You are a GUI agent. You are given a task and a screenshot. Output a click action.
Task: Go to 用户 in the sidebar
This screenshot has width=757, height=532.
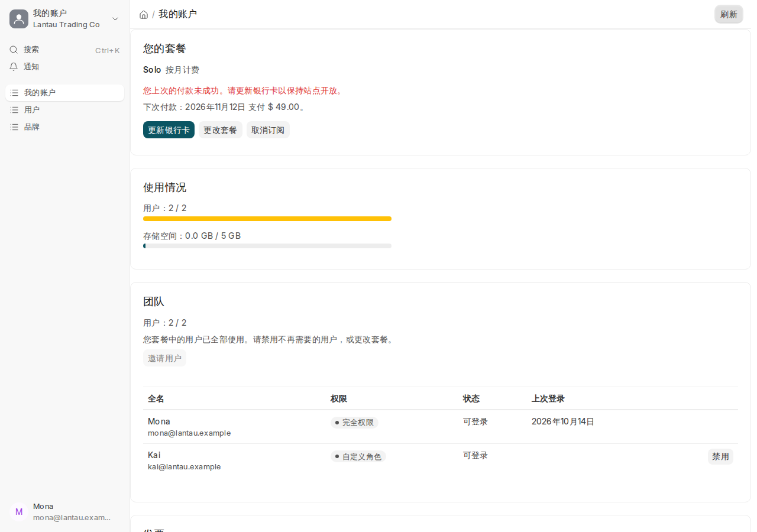click(x=65, y=110)
